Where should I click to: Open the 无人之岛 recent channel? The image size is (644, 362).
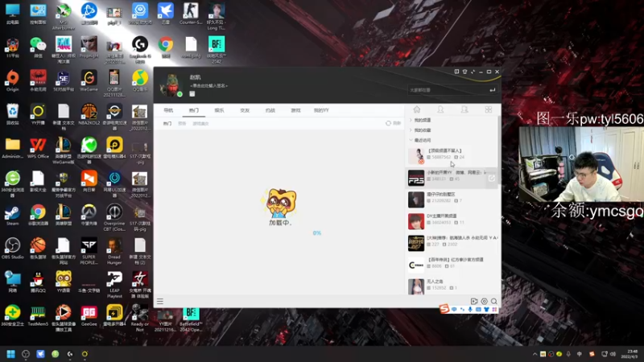point(452,286)
